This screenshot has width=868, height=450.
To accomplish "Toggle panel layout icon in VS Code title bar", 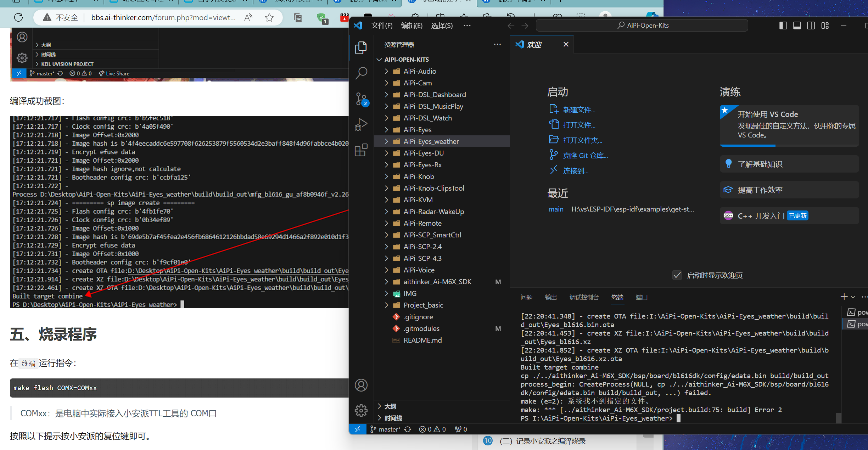I will point(797,26).
